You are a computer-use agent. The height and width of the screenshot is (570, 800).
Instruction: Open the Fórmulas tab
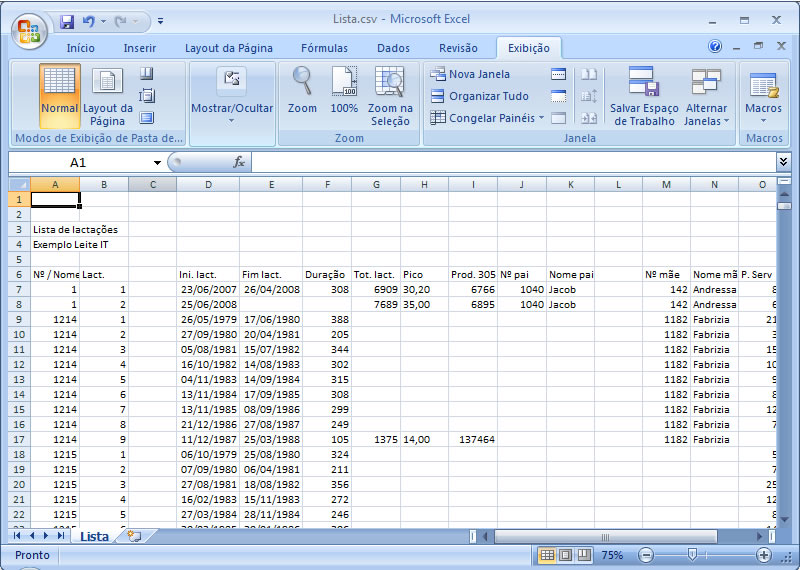324,48
